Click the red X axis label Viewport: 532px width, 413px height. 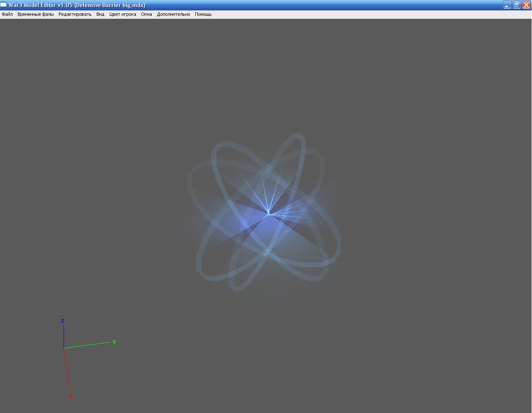71,397
